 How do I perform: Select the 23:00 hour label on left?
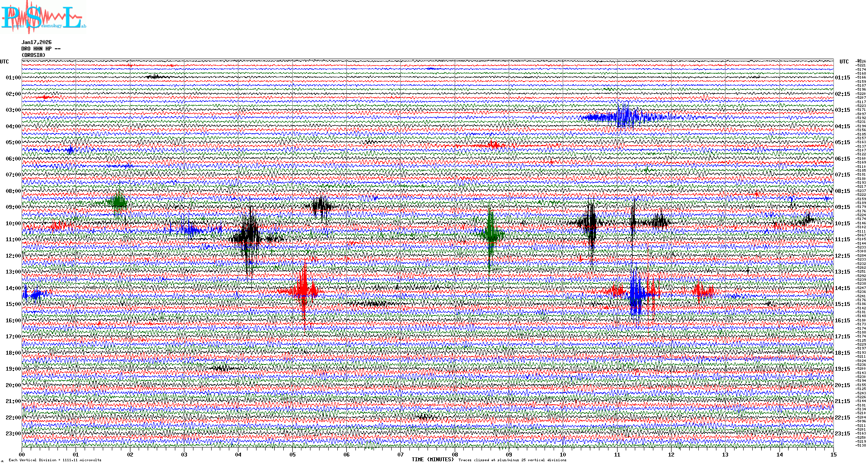click(x=13, y=434)
